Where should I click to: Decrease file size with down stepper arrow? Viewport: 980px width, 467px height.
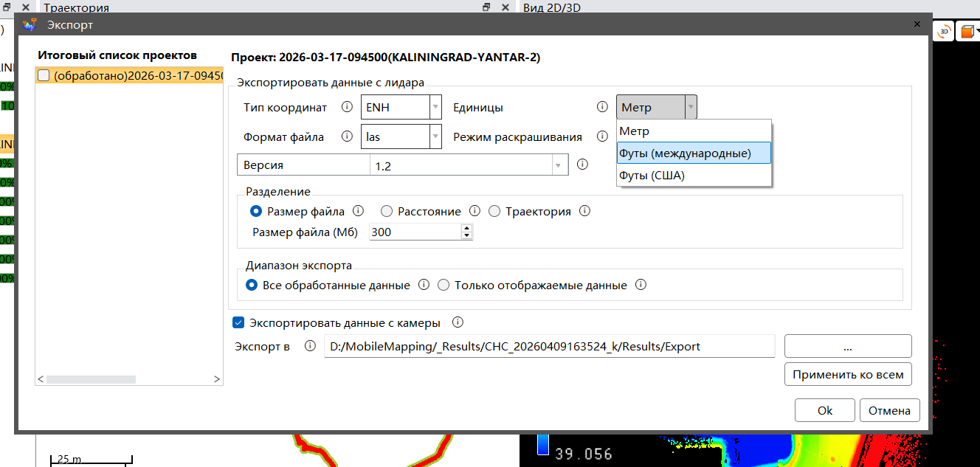click(x=466, y=235)
